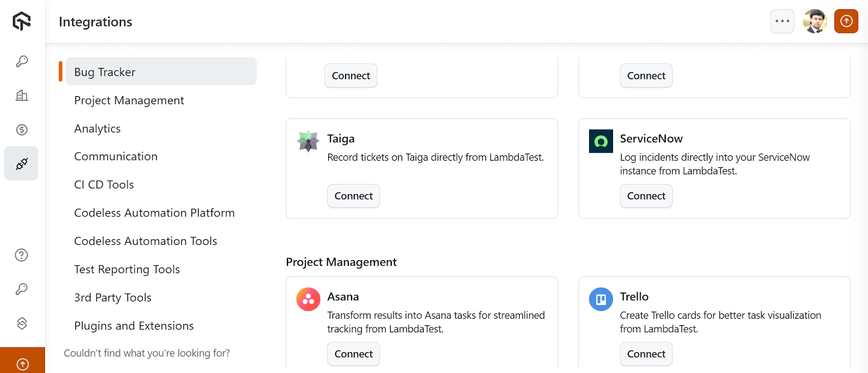The width and height of the screenshot is (868, 373).
Task: Connect the ServiceNow integration
Action: (x=646, y=196)
